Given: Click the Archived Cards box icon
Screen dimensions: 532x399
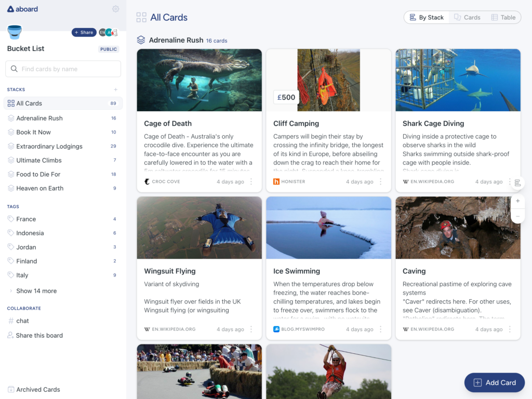Looking at the screenshot, I should click(11, 389).
